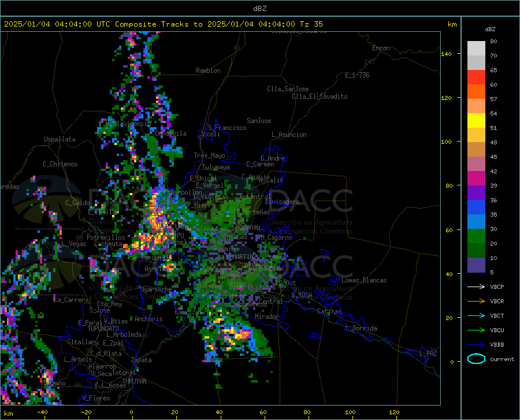This screenshot has width=520, height=420.
Task: Click the 'Divisadero' map label
Action: point(282,202)
